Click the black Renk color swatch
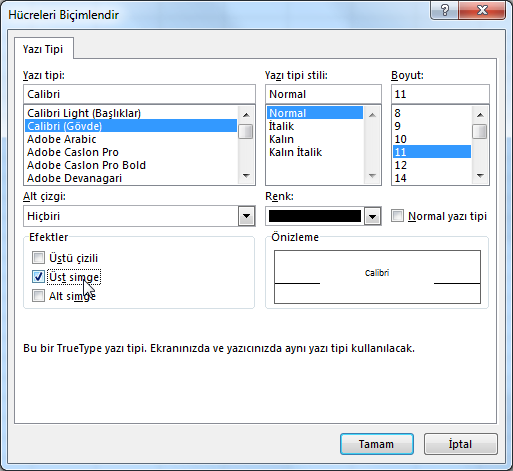Image resolution: width=513 pixels, height=471 pixels. [x=315, y=216]
